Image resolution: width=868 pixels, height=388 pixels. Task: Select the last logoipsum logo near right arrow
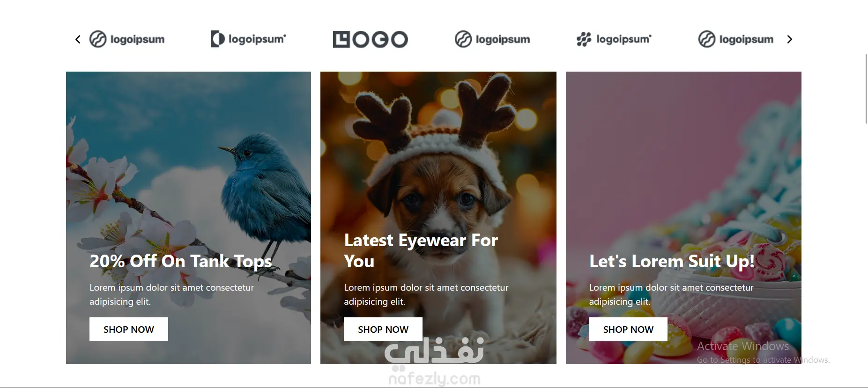pyautogui.click(x=736, y=39)
